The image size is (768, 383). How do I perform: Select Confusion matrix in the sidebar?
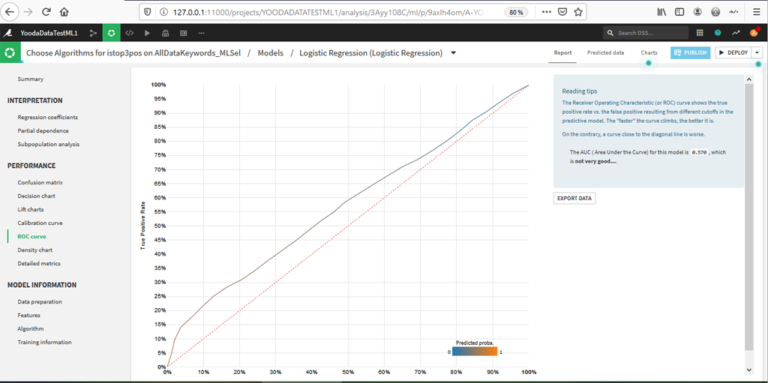(x=40, y=182)
